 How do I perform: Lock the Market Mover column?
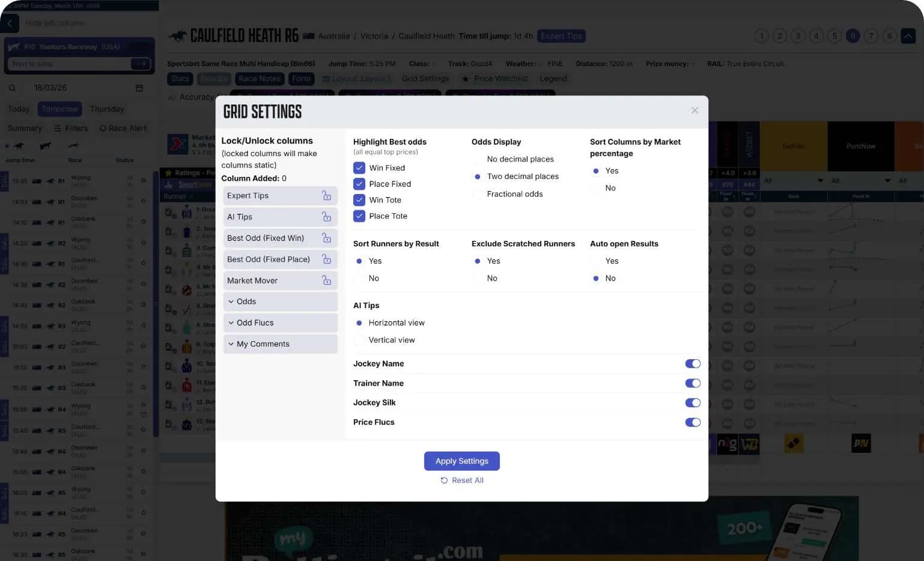pos(326,280)
